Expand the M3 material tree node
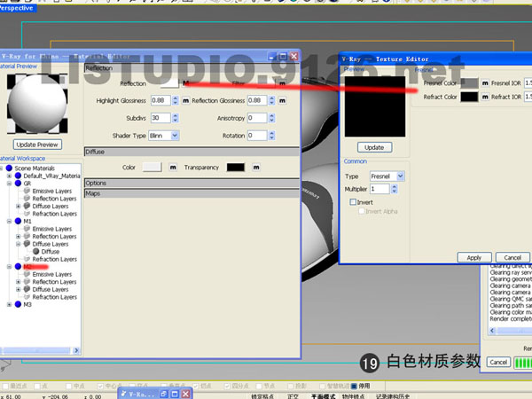Screen dimensions: 532x399 coord(9,304)
